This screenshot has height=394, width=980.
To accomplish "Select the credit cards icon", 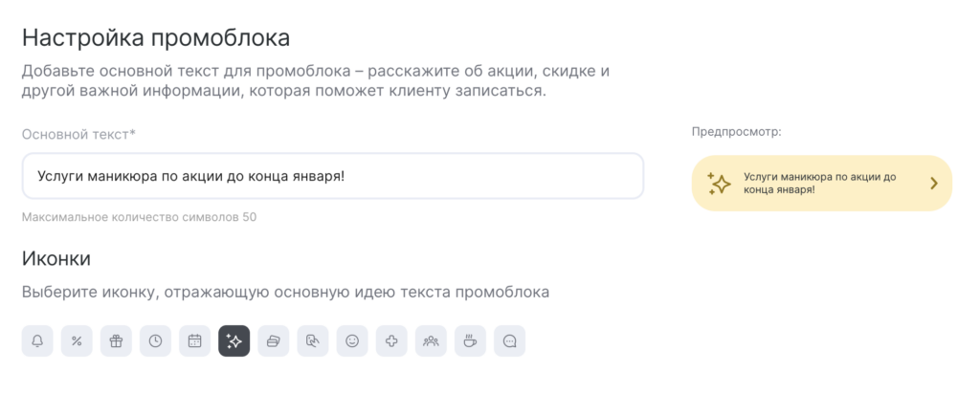I will point(274,341).
